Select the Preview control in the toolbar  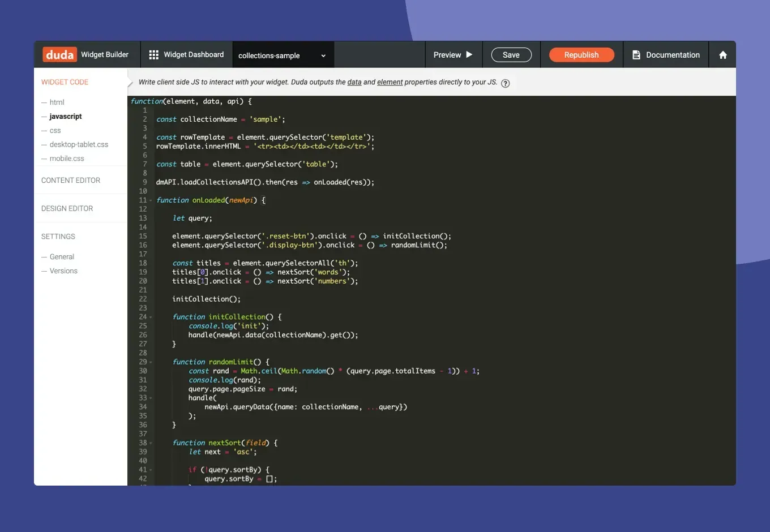[453, 54]
